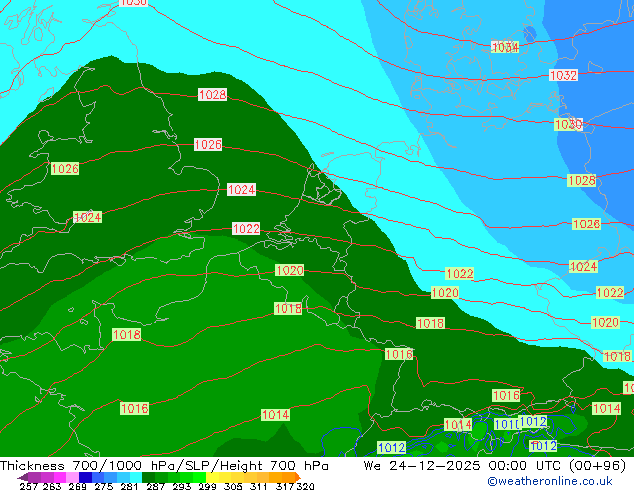Image resolution: width=634 pixels, height=490 pixels.
Task: Click the 'We 24-12-2025 00:00 UTC' date text
Action: pyautogui.click(x=464, y=465)
